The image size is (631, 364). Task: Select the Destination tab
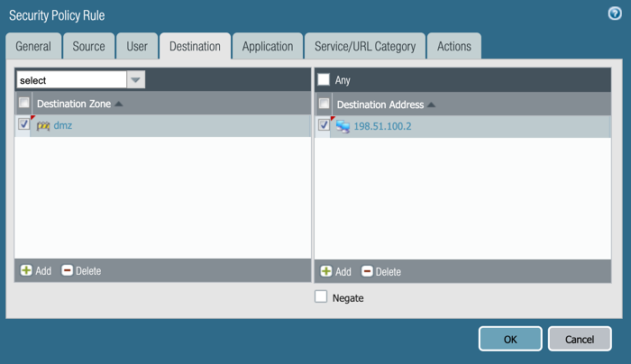point(196,46)
